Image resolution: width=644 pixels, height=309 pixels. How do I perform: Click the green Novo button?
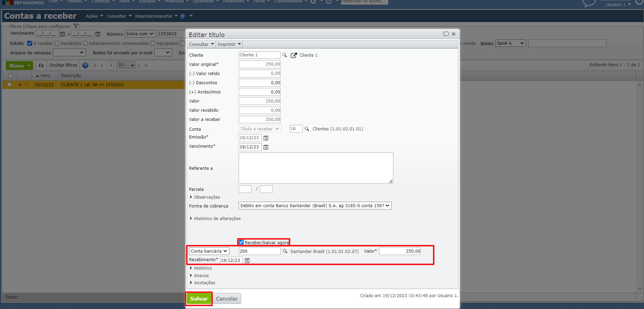pyautogui.click(x=16, y=66)
